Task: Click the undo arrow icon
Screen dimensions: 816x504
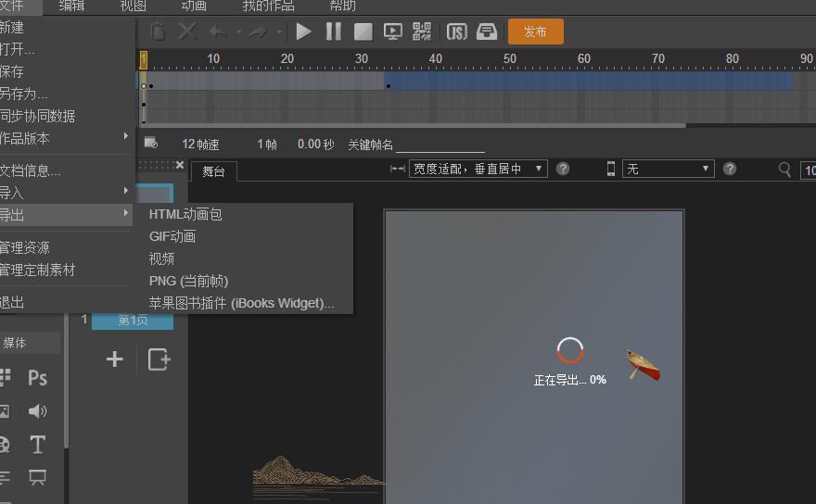Action: pos(218,32)
